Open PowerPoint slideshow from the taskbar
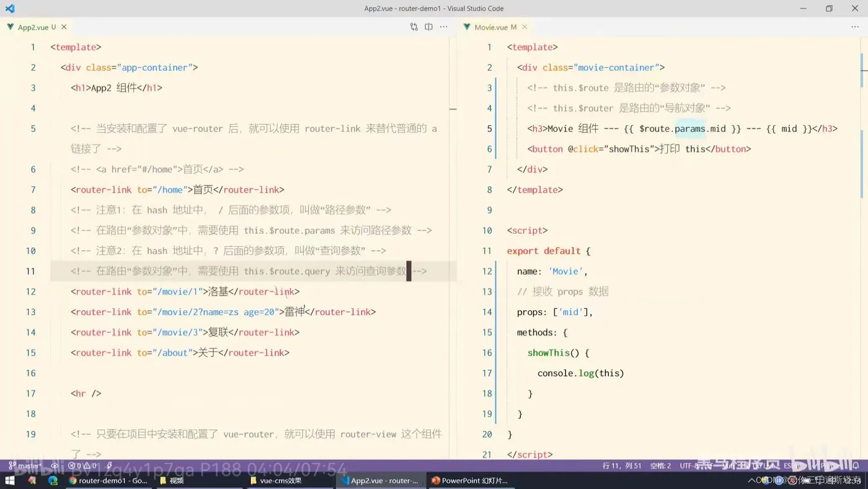Image resolution: width=868 pixels, height=489 pixels. click(x=469, y=480)
